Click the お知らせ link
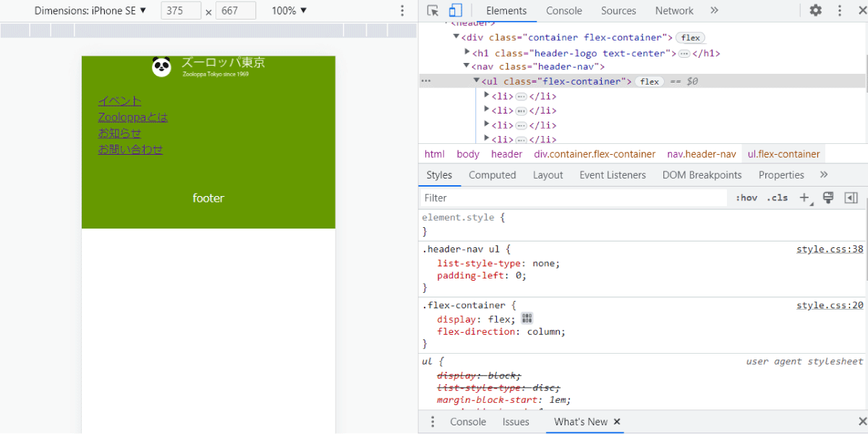 [120, 133]
